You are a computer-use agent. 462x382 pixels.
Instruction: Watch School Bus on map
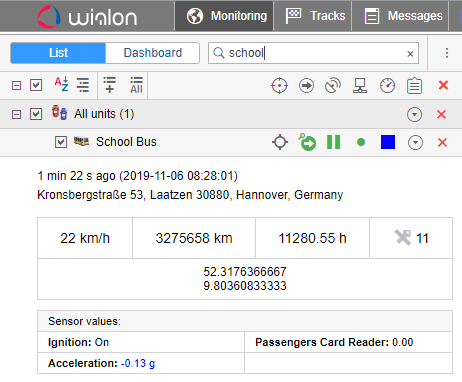tap(280, 142)
